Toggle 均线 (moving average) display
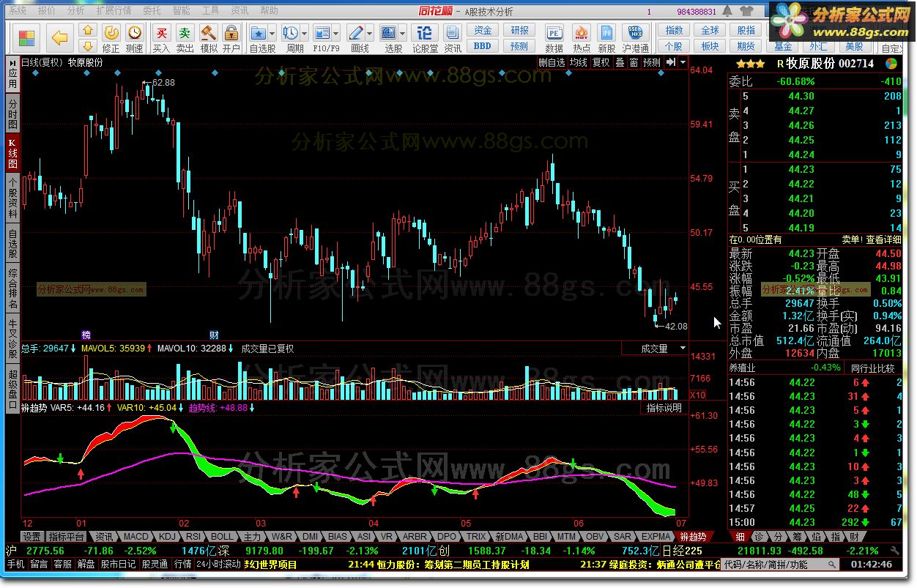This screenshot has height=588, width=917. pos(579,63)
